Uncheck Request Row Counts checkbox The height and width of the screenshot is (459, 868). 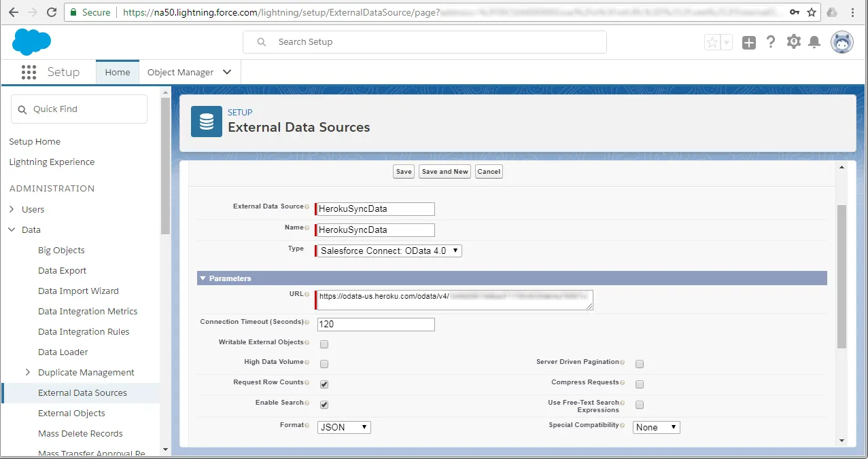point(324,384)
